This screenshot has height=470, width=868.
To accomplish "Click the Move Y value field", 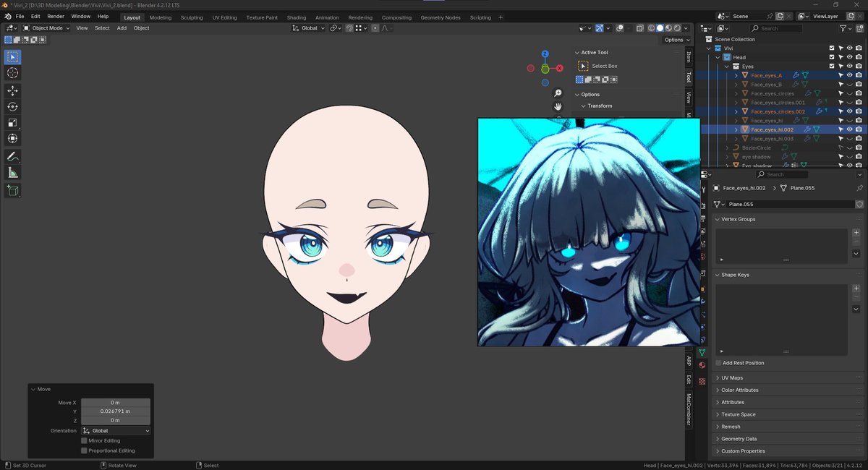I will (x=114, y=411).
